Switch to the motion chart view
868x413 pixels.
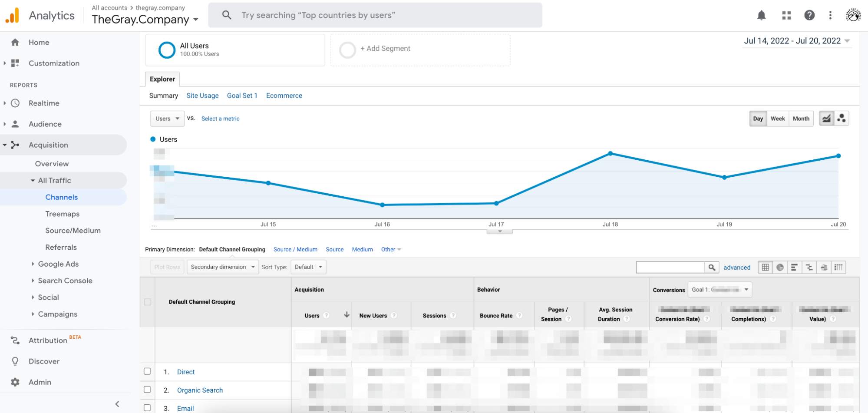pyautogui.click(x=842, y=118)
